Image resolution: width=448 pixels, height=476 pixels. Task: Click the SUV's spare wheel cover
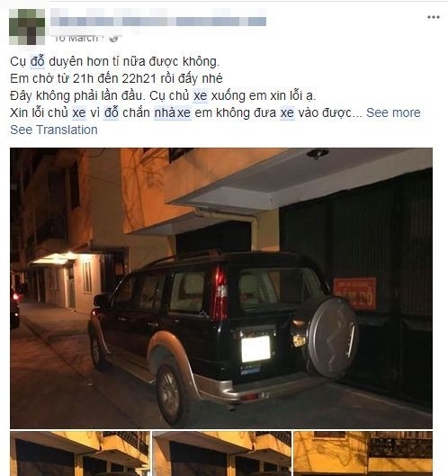pos(333,337)
